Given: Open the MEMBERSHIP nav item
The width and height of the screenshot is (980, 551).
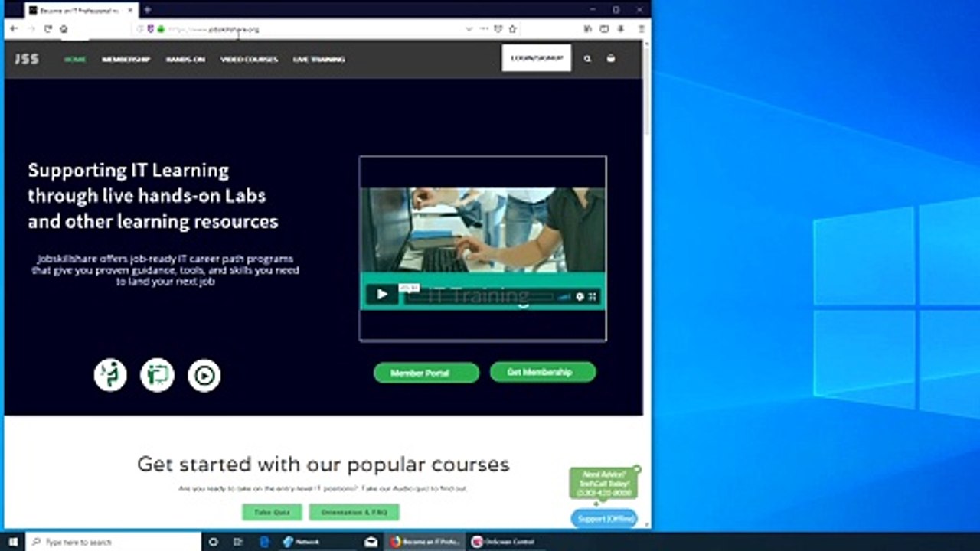Looking at the screenshot, I should [x=126, y=59].
